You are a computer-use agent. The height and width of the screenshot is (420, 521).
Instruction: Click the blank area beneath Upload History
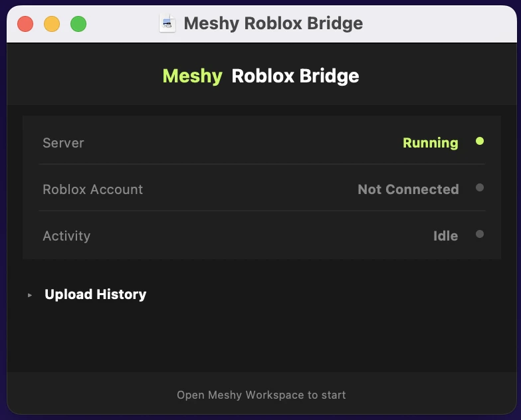pos(260,339)
